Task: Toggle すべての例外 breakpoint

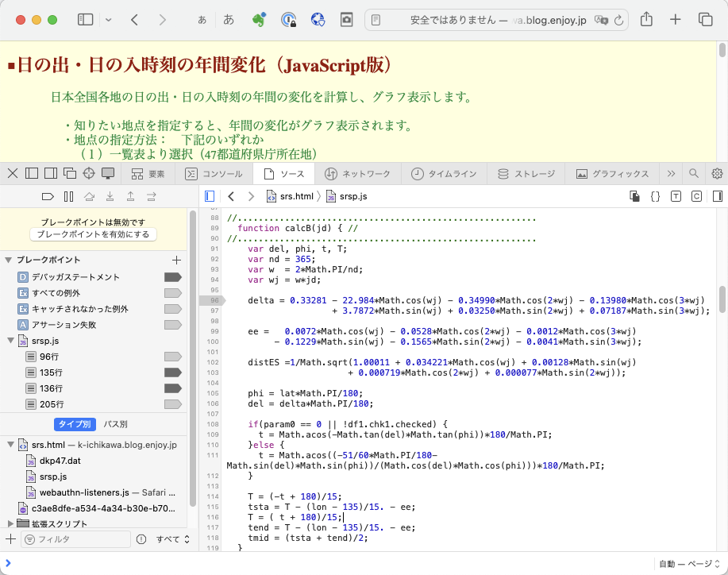Action: 173,293
